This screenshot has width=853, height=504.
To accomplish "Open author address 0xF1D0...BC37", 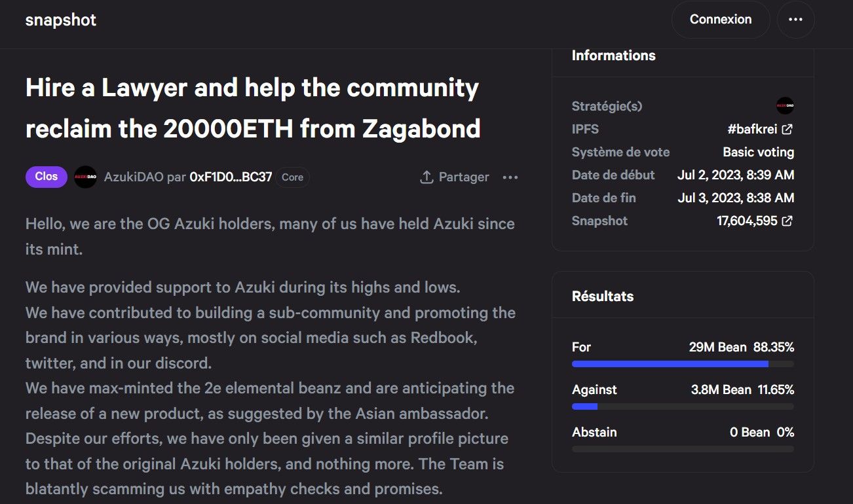I will (230, 177).
